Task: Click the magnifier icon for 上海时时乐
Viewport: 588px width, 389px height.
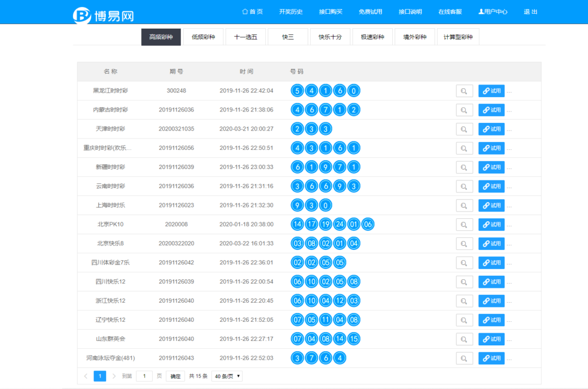Action: pos(464,205)
